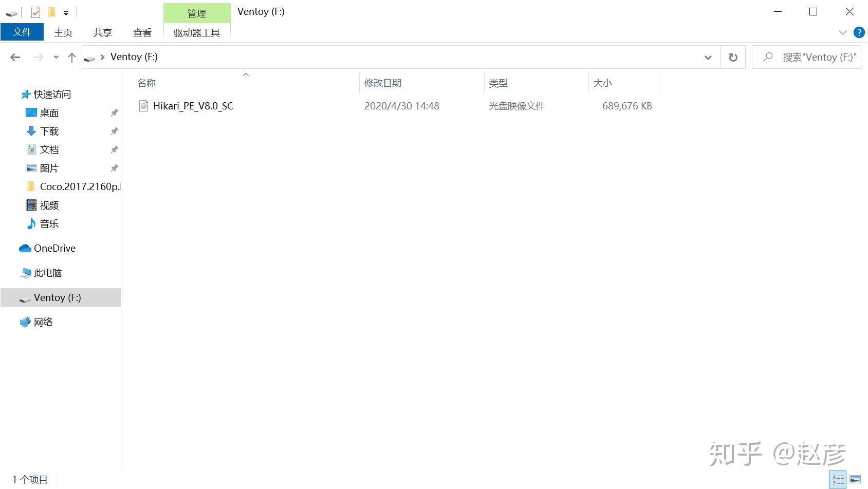Click the 1 个项目 status text
The image size is (868, 489).
(30, 479)
